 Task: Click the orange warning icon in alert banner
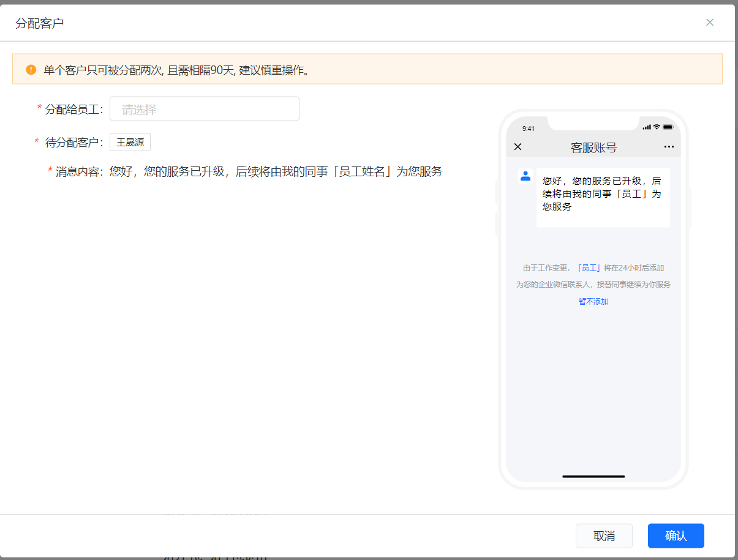31,70
